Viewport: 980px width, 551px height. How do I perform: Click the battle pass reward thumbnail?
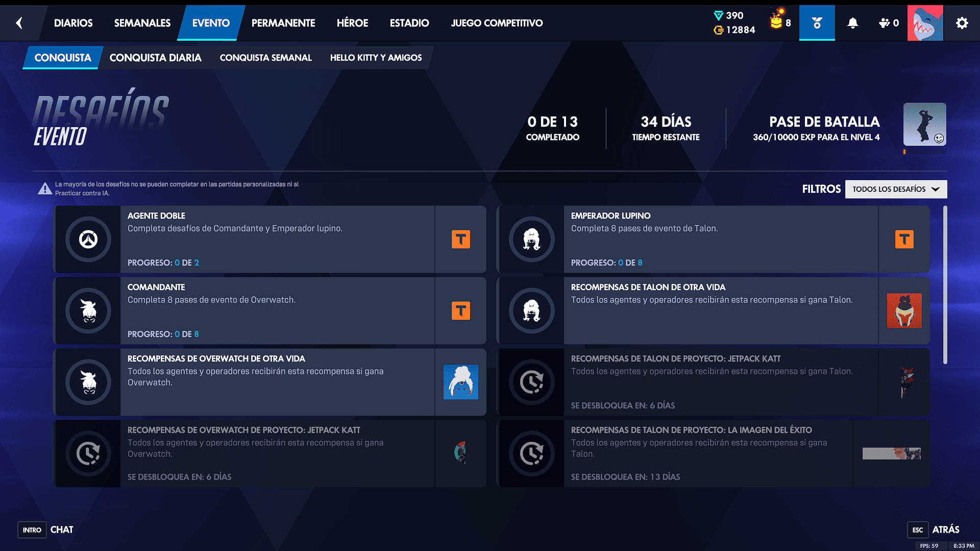click(924, 124)
